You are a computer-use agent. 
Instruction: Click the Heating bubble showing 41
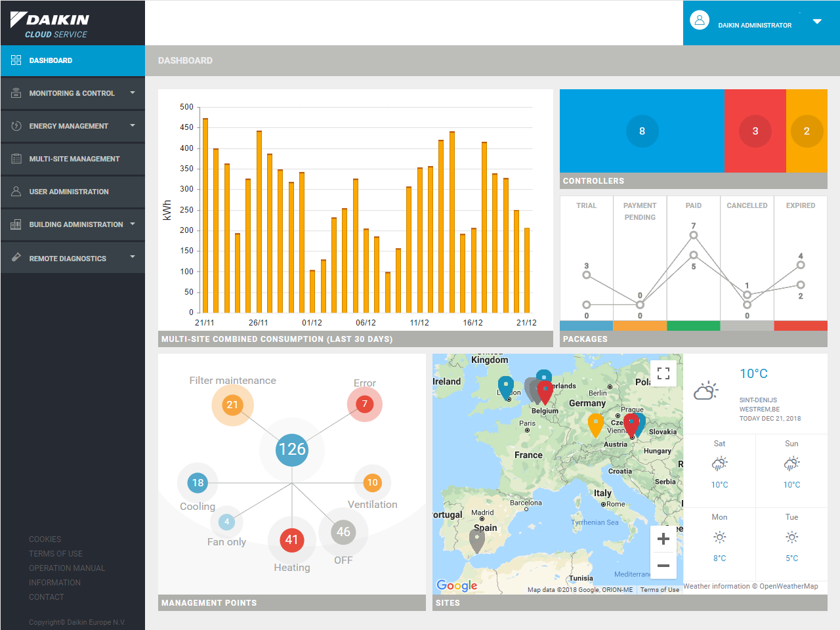coord(291,539)
